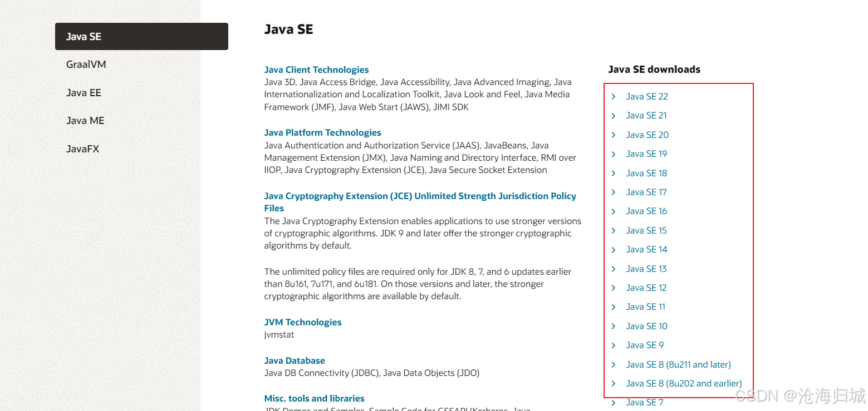Open Java SE 8 (8u211 and later)
The image size is (868, 411).
point(678,364)
